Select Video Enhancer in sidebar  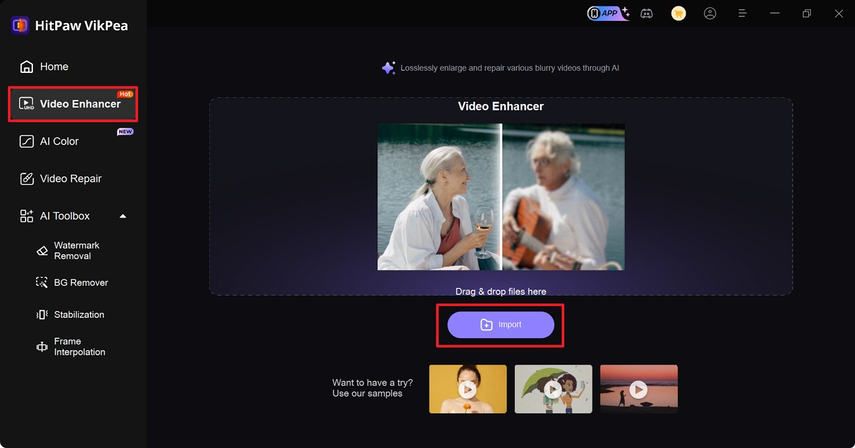pos(73,104)
